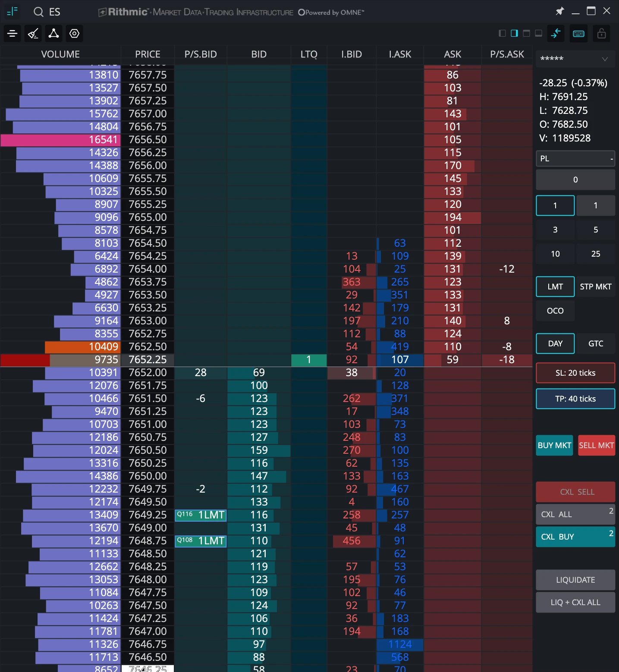This screenshot has height=672, width=619.
Task: Select quantity preset 5
Action: coord(596,230)
